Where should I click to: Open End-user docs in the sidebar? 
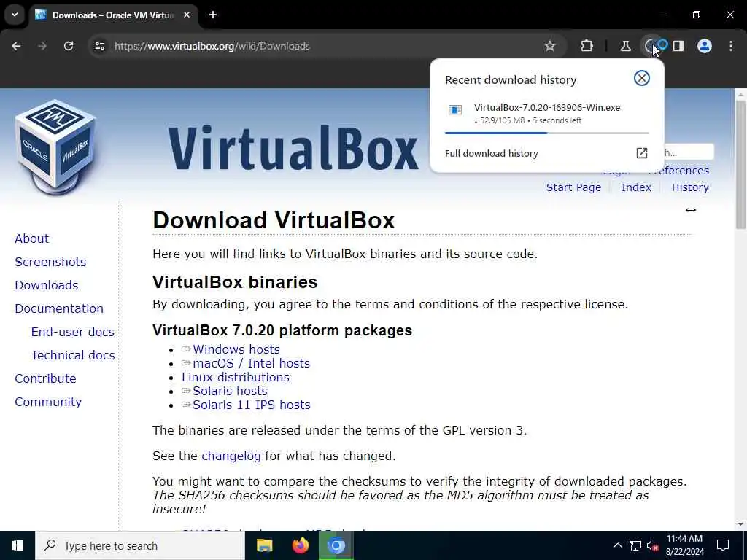[72, 332]
